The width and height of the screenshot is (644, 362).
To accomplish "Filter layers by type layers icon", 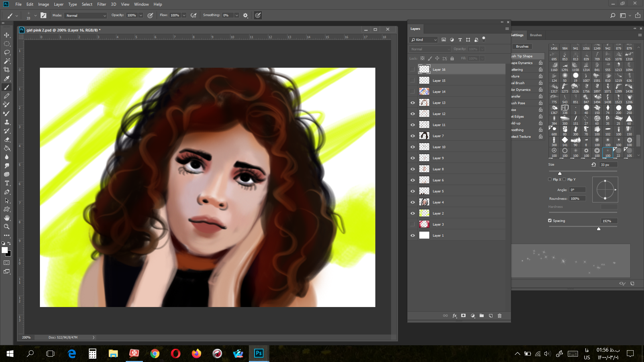I will tap(460, 40).
